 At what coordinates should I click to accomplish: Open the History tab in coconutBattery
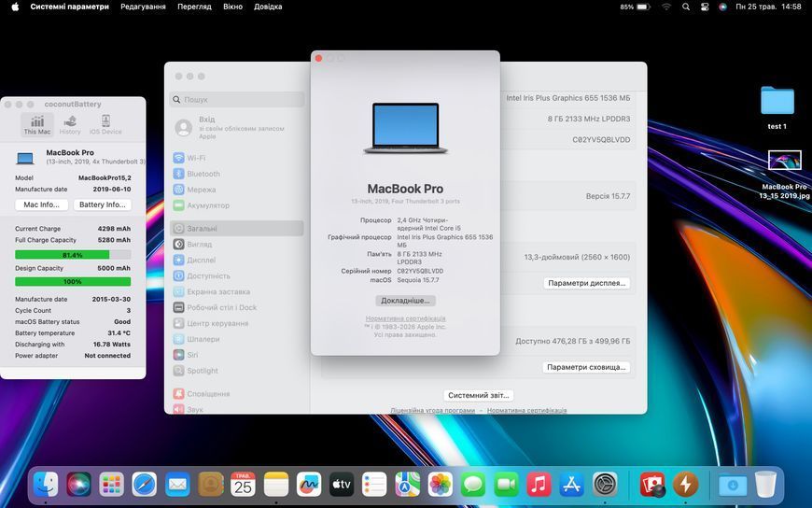(70, 125)
